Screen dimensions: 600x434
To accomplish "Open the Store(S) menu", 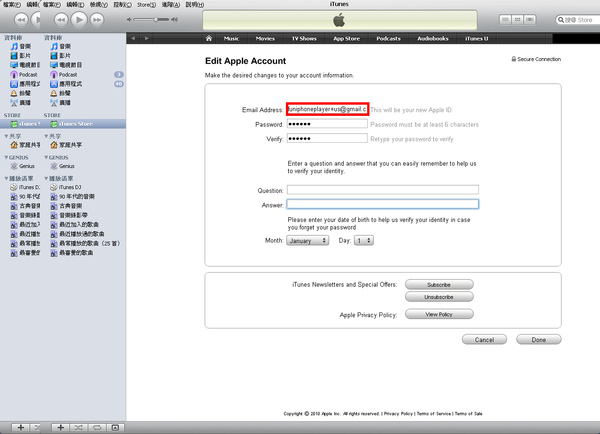I will click(147, 5).
